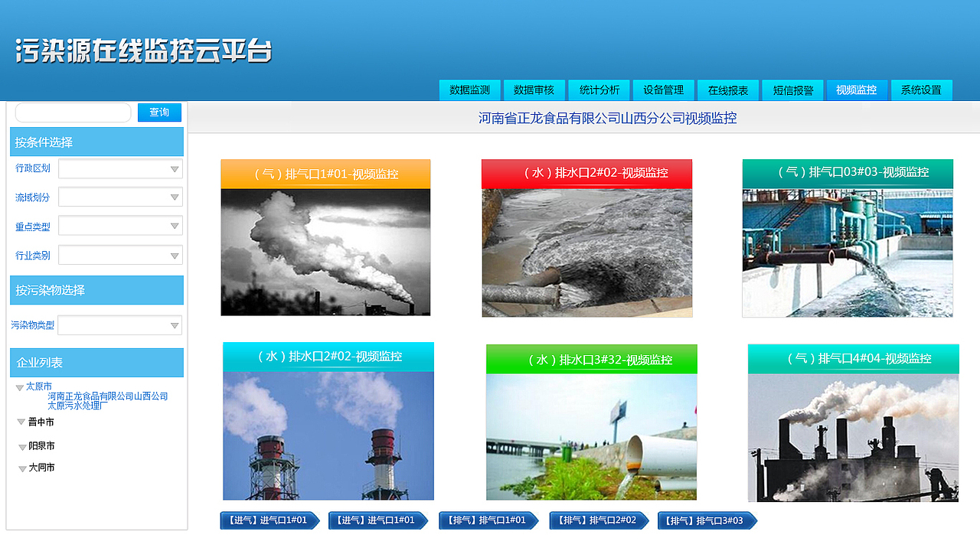Click the 按条件选择 section header
Image resolution: width=980 pixels, height=551 pixels.
coord(96,142)
